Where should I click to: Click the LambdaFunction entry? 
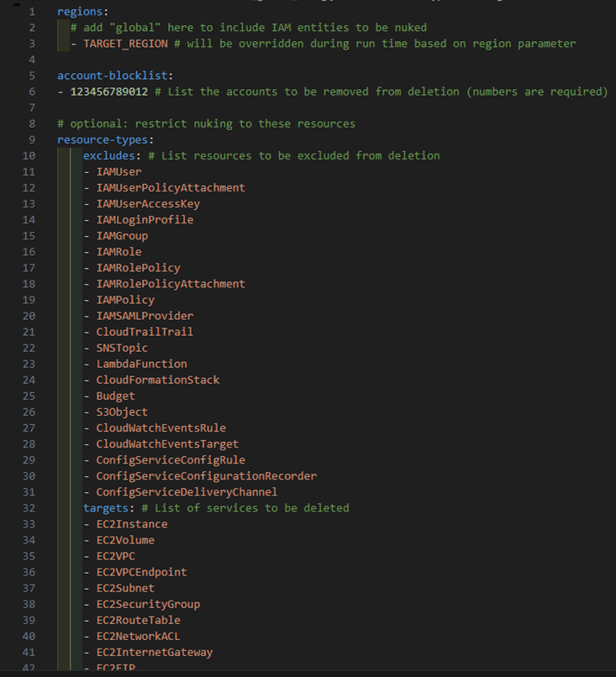tap(141, 364)
